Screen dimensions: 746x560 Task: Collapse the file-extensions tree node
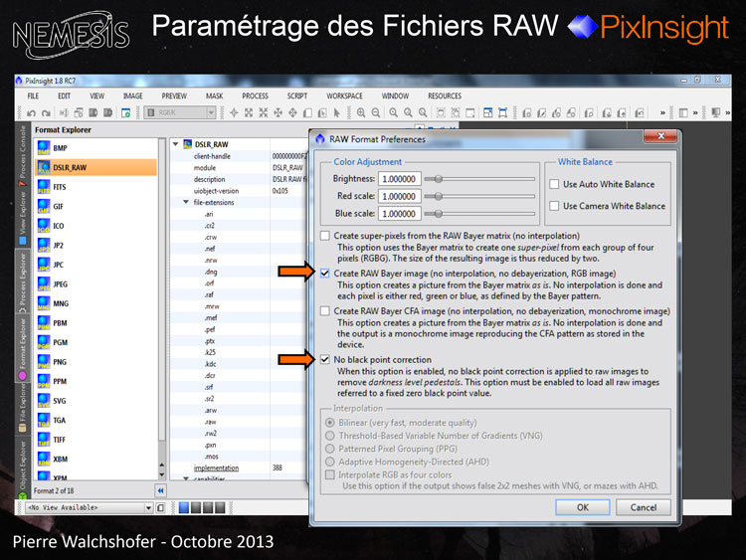(187, 202)
